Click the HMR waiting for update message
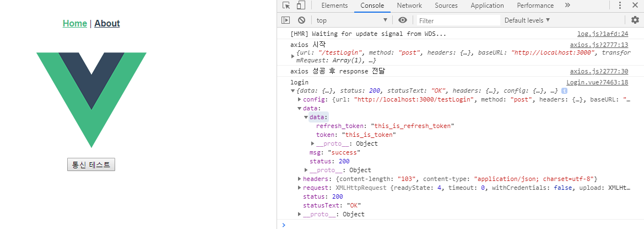 coord(368,34)
